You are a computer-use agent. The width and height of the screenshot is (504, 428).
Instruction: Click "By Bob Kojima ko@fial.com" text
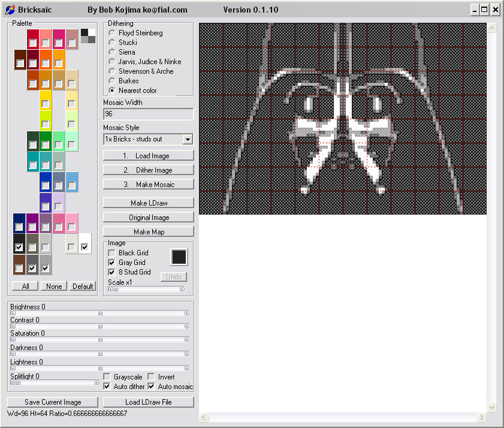(137, 10)
